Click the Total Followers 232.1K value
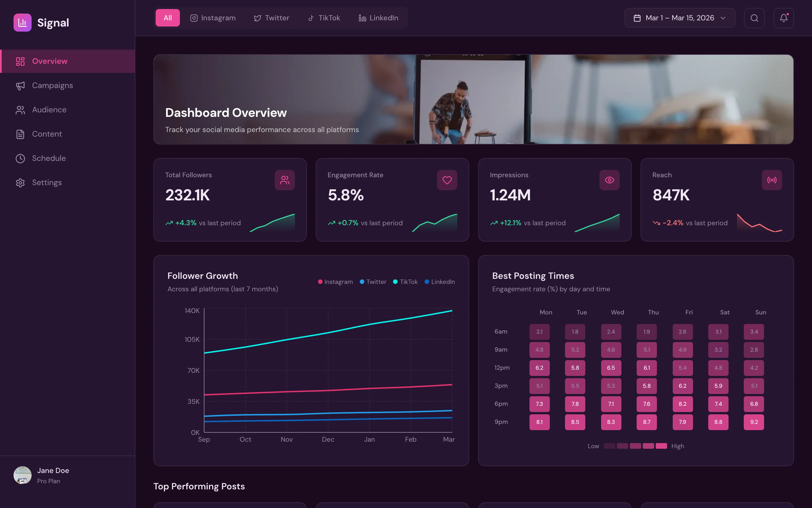Screen dimensions: 812x508 (187, 195)
